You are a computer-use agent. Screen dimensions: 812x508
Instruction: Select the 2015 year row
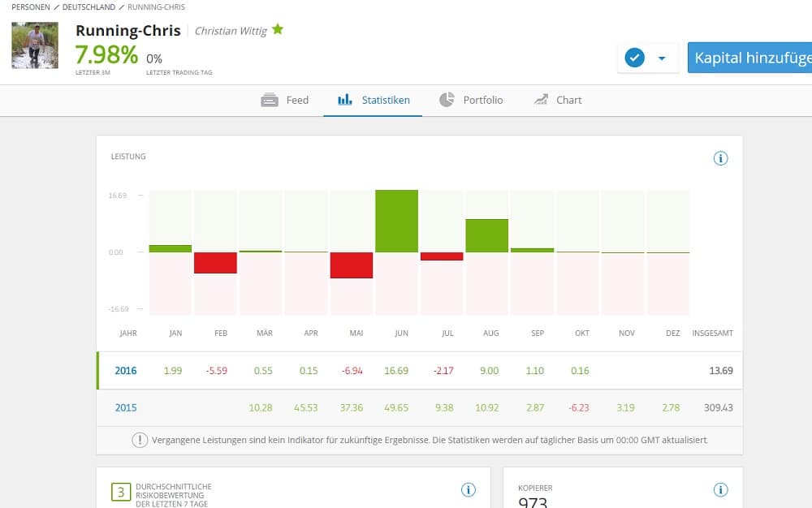pos(126,407)
